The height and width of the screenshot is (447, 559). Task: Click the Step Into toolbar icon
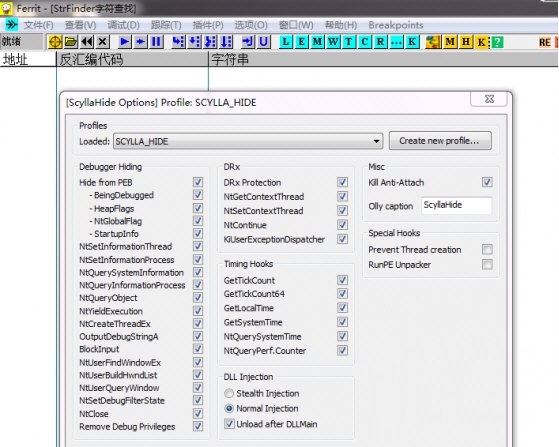[178, 42]
